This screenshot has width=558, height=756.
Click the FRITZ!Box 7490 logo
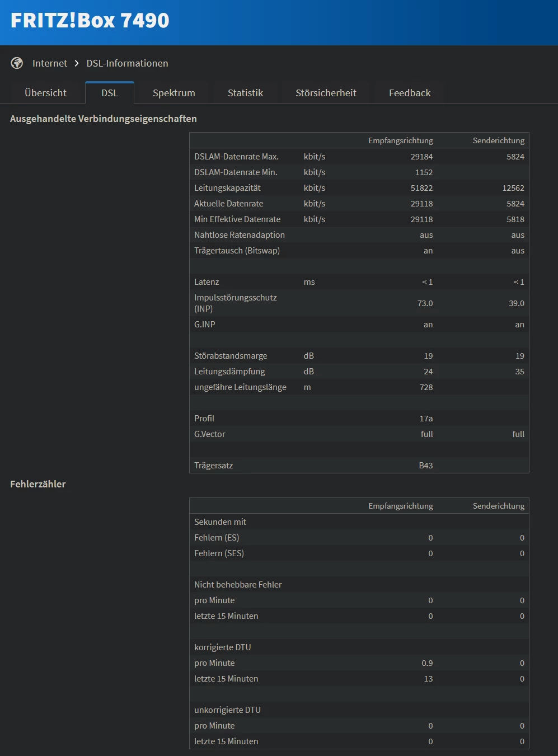click(x=90, y=21)
